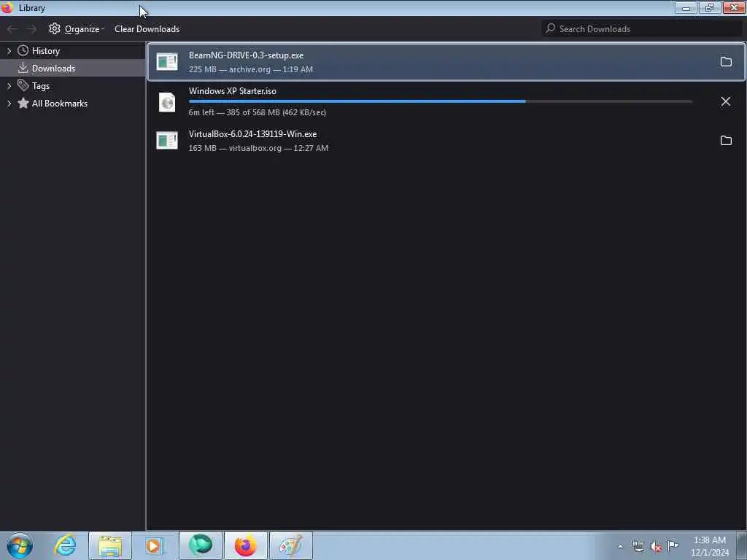Open containing folder for VirtualBox-6.0.24-139119-Win.exe
This screenshot has width=747, height=560.
click(726, 141)
